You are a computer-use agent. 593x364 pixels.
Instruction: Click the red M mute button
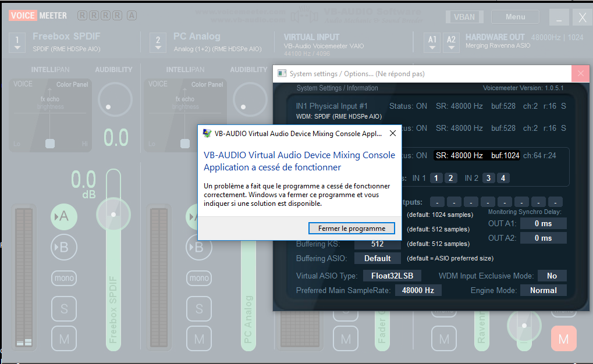563,338
